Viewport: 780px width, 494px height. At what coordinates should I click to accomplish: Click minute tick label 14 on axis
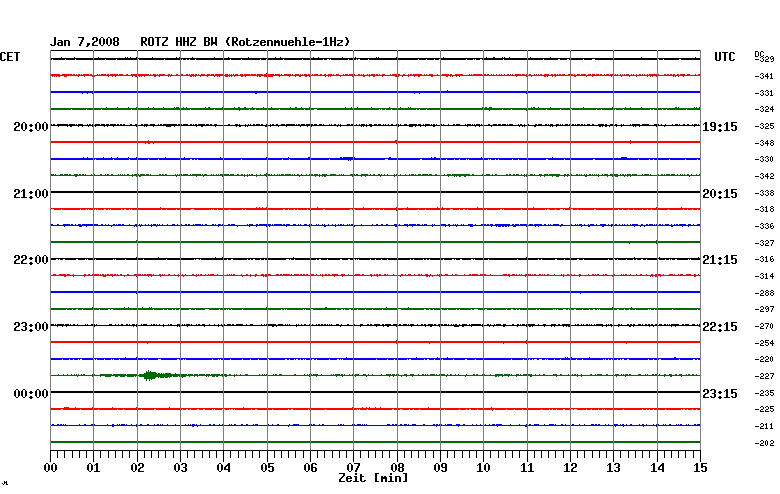[x=657, y=468]
